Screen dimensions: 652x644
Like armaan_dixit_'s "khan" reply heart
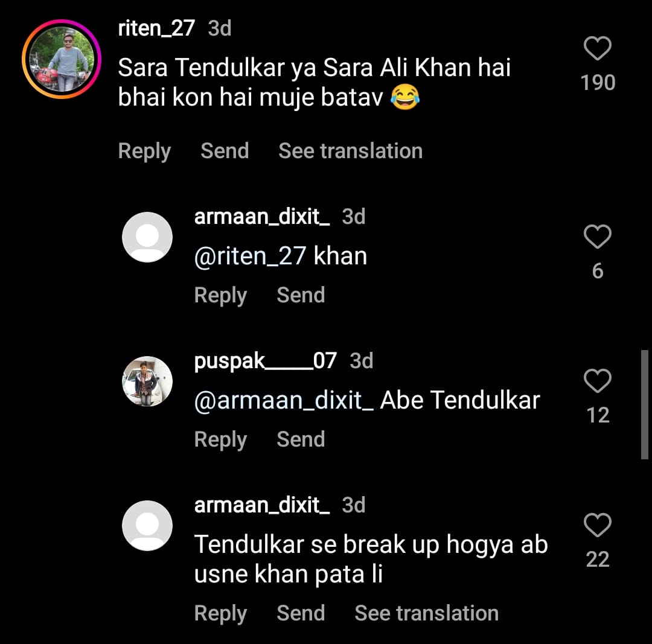click(598, 237)
